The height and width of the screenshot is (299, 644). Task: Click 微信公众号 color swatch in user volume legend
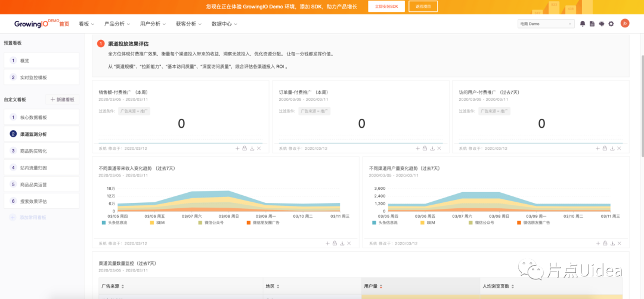point(470,223)
